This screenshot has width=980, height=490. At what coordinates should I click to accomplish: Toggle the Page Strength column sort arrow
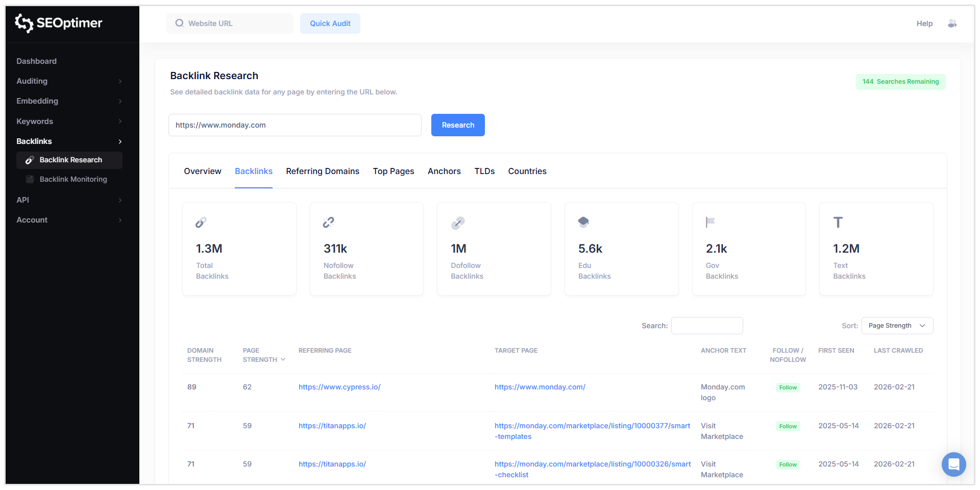coord(282,359)
